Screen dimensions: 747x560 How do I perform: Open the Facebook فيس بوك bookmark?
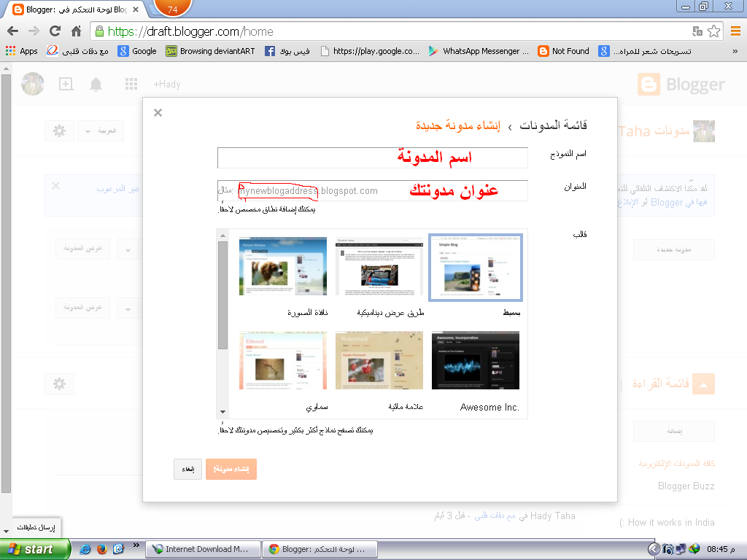pos(287,51)
